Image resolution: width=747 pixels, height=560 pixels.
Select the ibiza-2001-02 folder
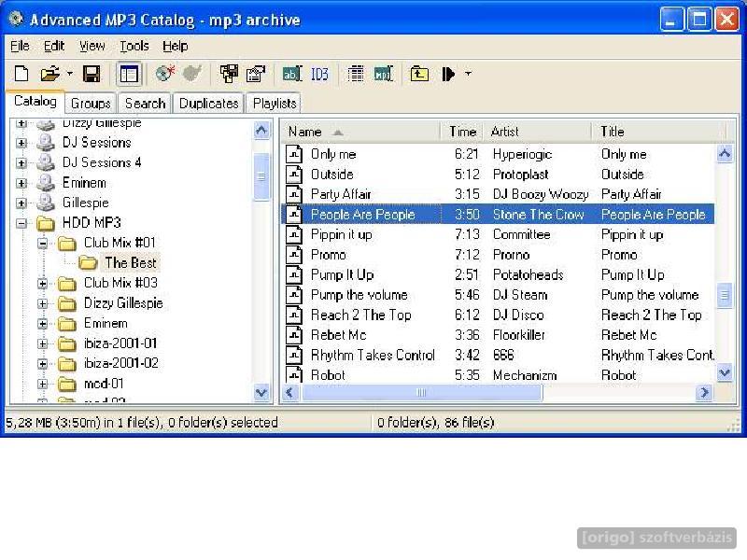121,363
